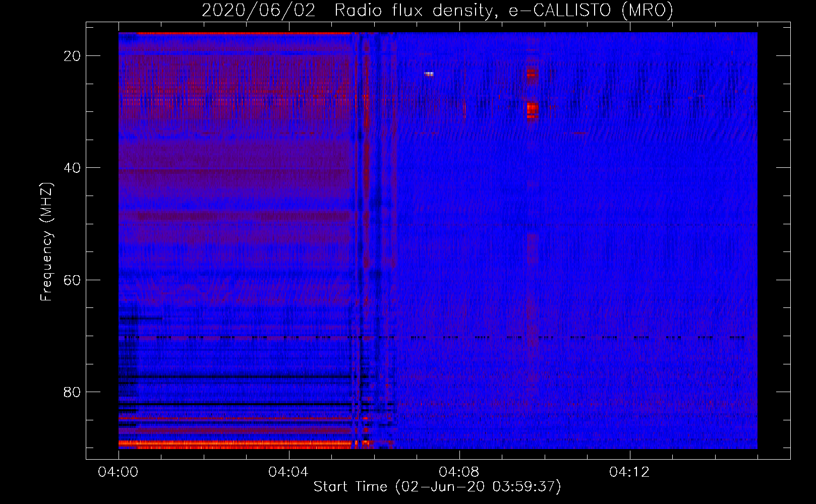Viewport: 816px width, 504px height.
Task: Click the "40" frequency tick label
Action: pyautogui.click(x=73, y=168)
